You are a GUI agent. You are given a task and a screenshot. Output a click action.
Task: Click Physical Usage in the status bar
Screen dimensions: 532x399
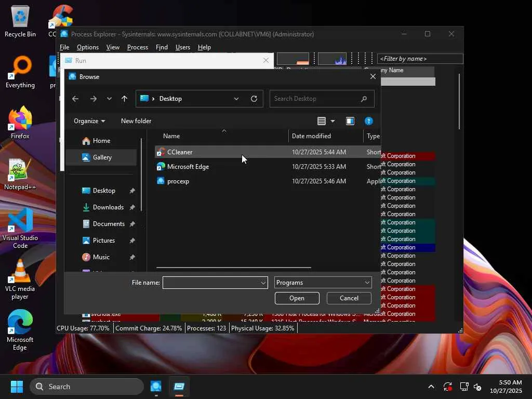(262, 328)
